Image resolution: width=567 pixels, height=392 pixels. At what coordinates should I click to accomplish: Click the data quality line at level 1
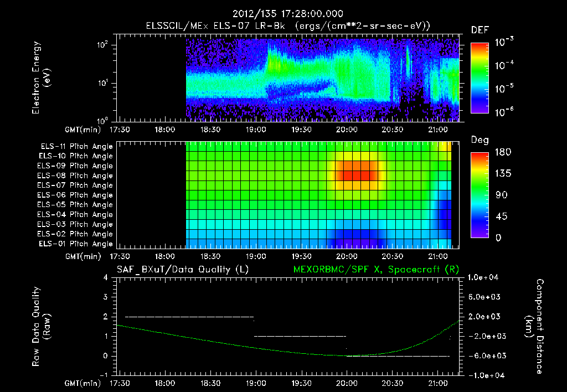point(300,336)
